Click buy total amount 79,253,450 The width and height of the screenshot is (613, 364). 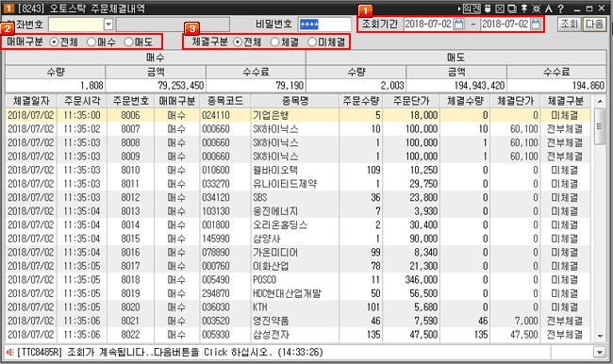[181, 85]
